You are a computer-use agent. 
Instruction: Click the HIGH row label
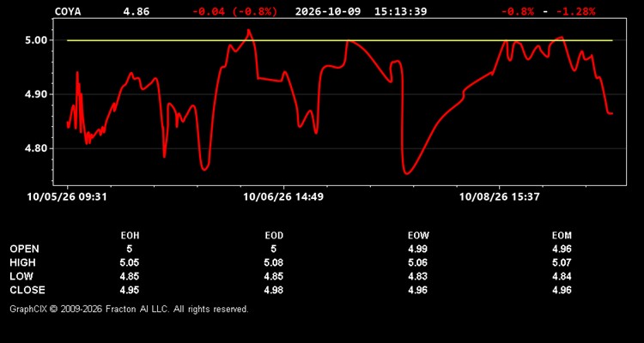coord(22,262)
